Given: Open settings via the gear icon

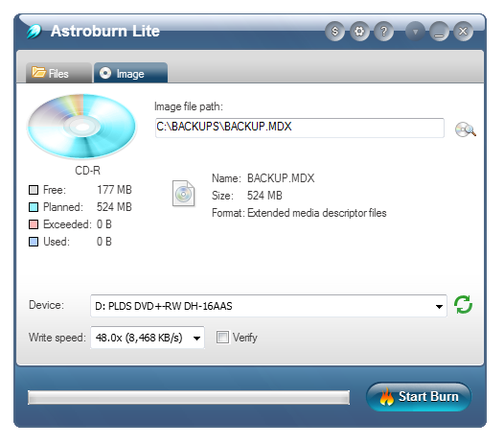Looking at the screenshot, I should click(359, 32).
